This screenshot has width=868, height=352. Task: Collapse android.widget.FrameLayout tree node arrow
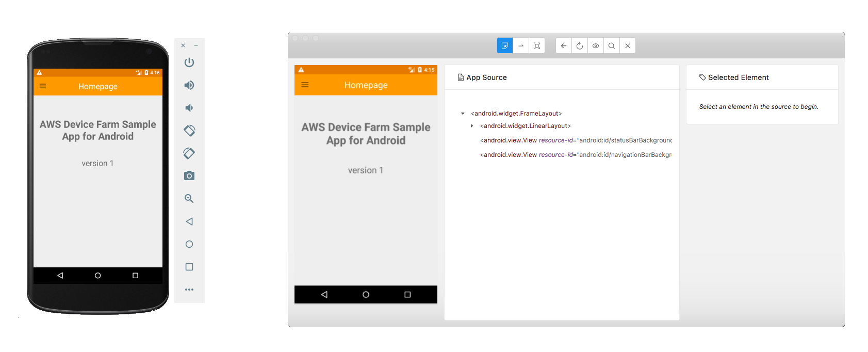click(463, 114)
